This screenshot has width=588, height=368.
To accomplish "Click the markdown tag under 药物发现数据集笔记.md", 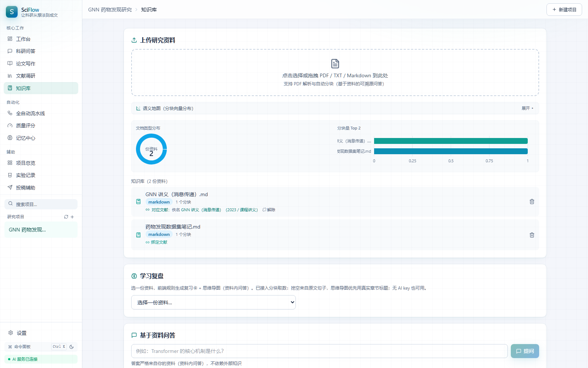I will click(x=159, y=234).
